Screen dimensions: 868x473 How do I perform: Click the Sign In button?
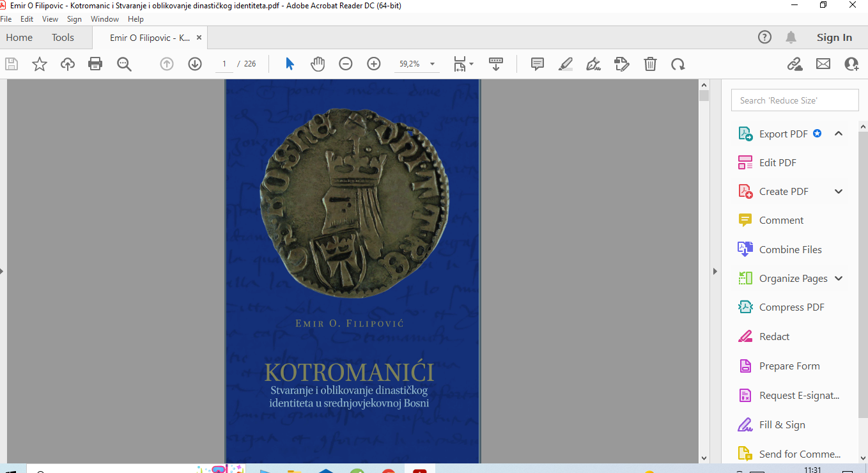tap(834, 37)
